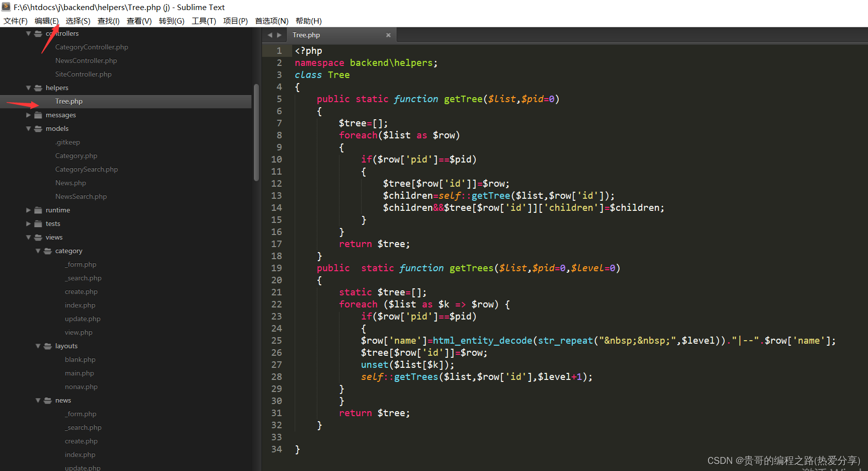Screen dimensions: 868x471
Task: Open NewsSearch.php under models
Action: pos(81,197)
